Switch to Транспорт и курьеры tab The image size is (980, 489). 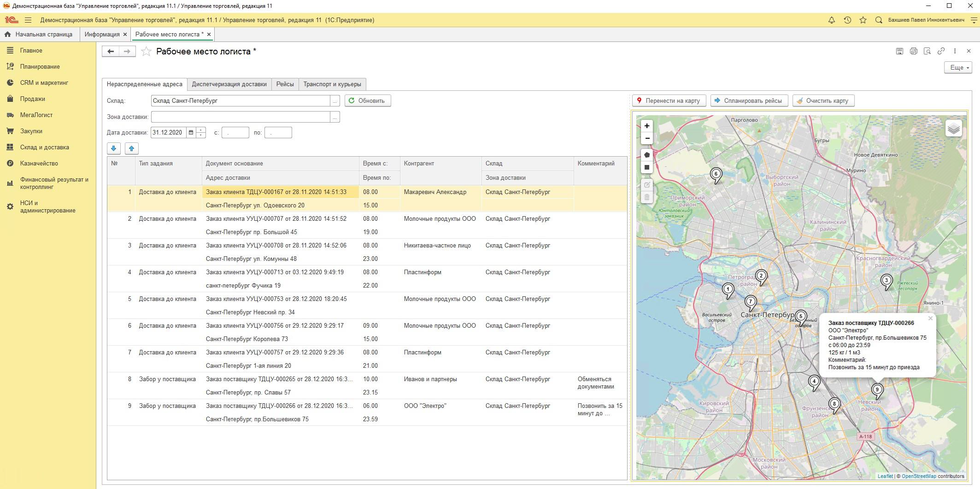332,84
